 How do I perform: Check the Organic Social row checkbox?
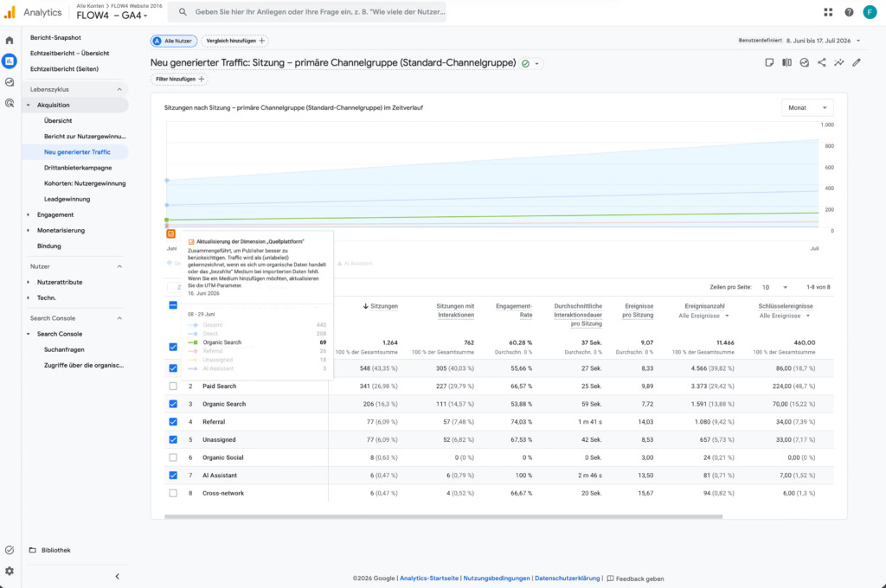click(x=173, y=457)
